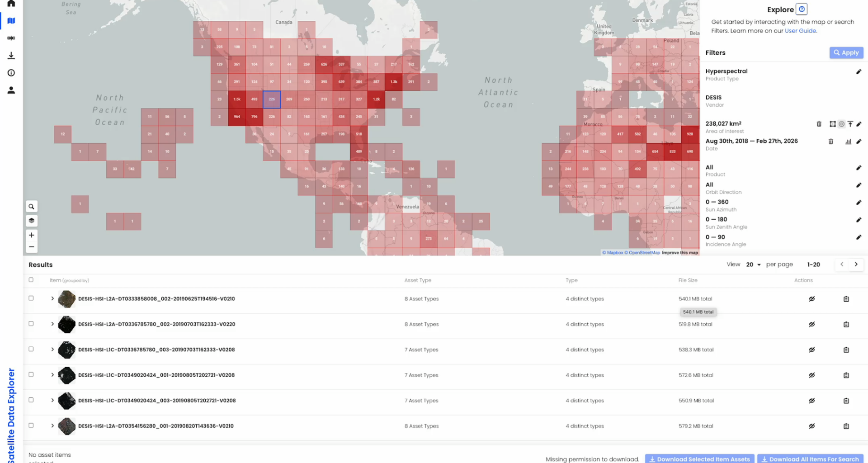Open the date histogram for the Date filter

coord(849,141)
